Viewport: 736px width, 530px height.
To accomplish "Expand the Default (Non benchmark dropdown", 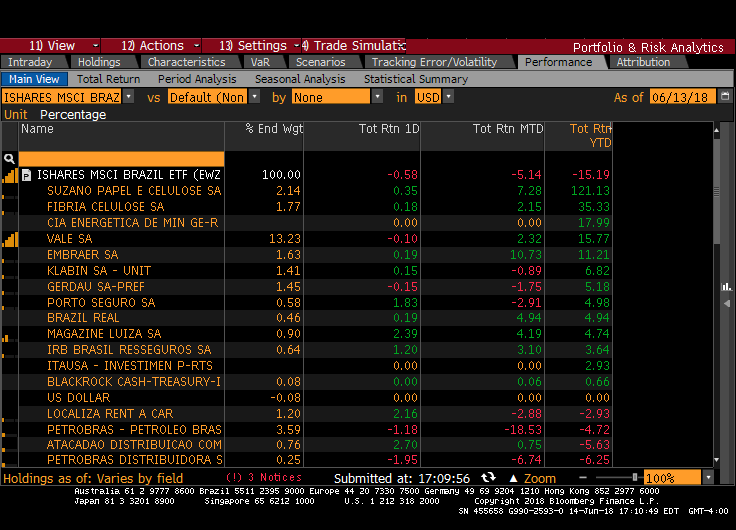I will (254, 97).
